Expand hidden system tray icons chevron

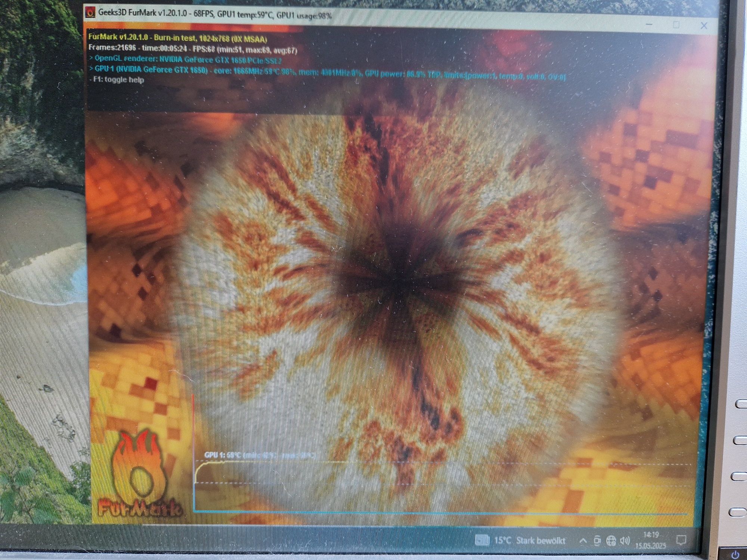[583, 540]
